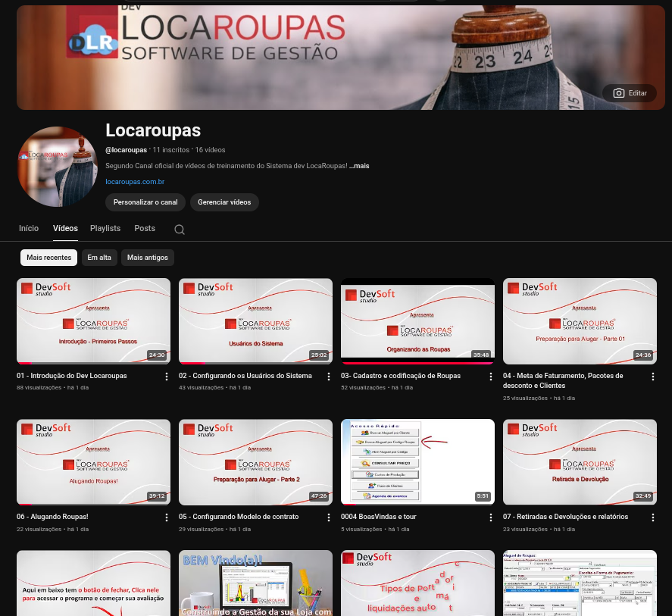Open the locaroupas.com.br link

pos(135,182)
